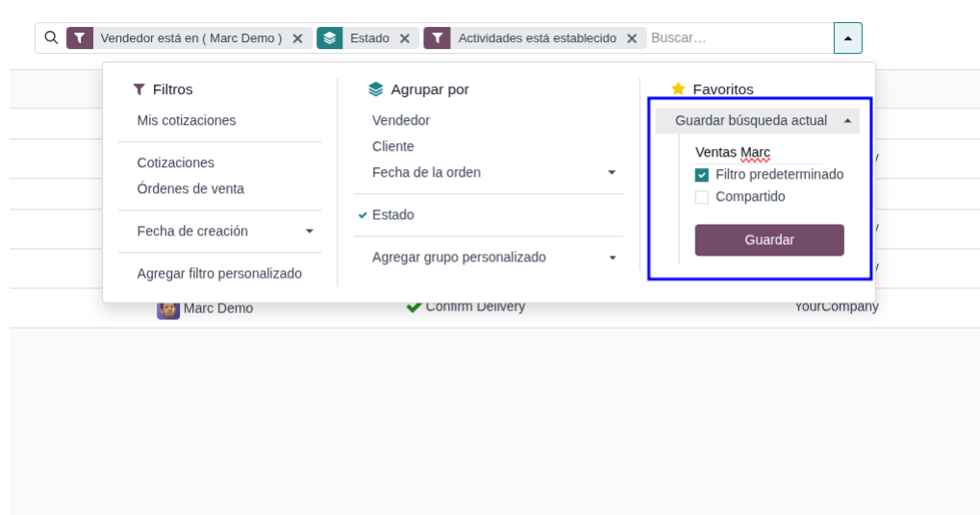Viewport: 980px width, 515px height.
Task: Click the Guardar button
Action: [x=769, y=240]
